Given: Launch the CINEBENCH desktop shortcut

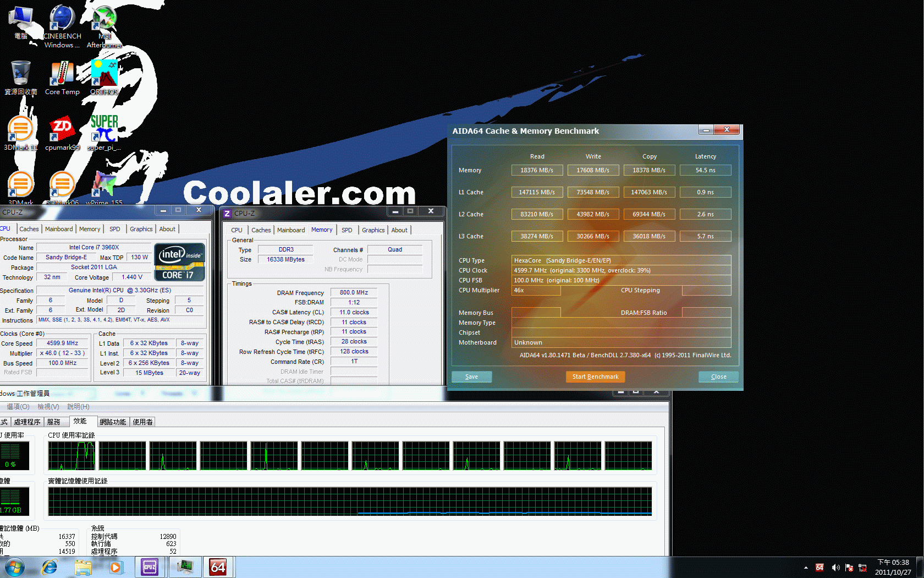Looking at the screenshot, I should click(62, 26).
